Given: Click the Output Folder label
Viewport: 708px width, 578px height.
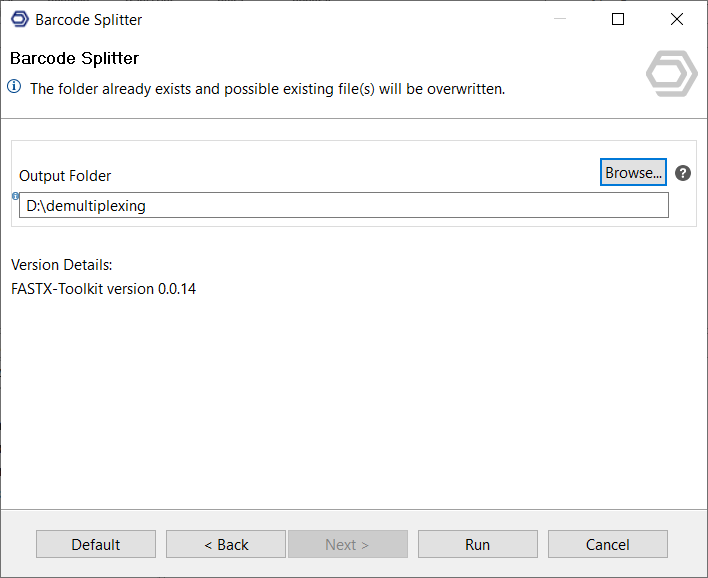Looking at the screenshot, I should [65, 176].
